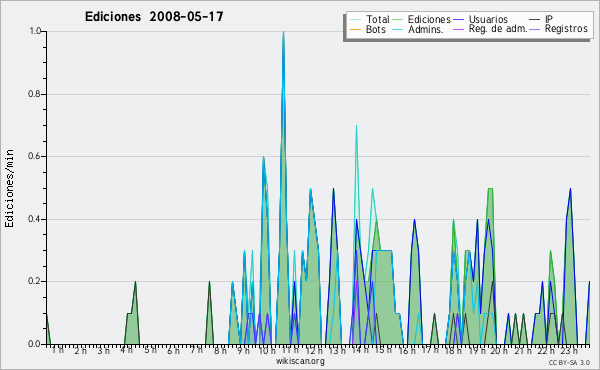Click the '17 h' x-axis label
Viewport: 600px width, 370px height.
430,350
